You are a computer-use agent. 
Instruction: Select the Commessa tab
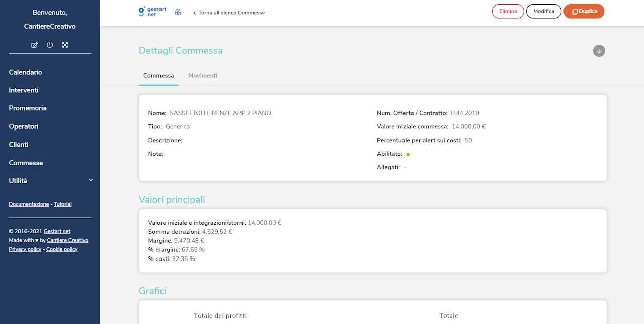tap(158, 76)
